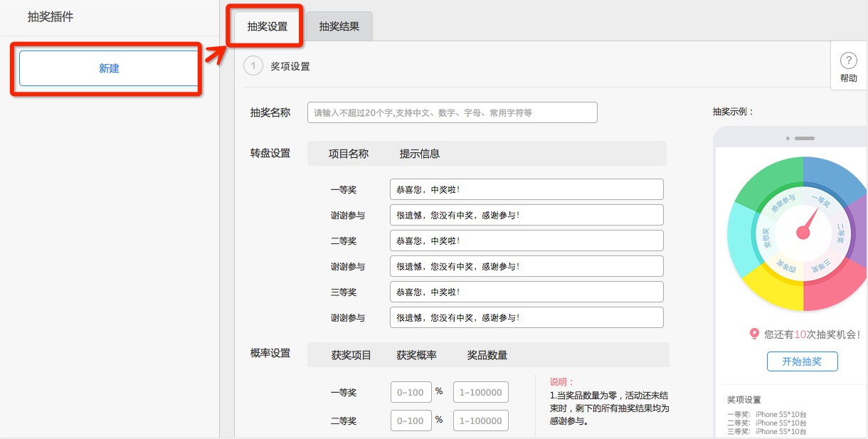The image size is (868, 439).
Task: Switch to the 抽奖结果 tab
Action: [339, 26]
